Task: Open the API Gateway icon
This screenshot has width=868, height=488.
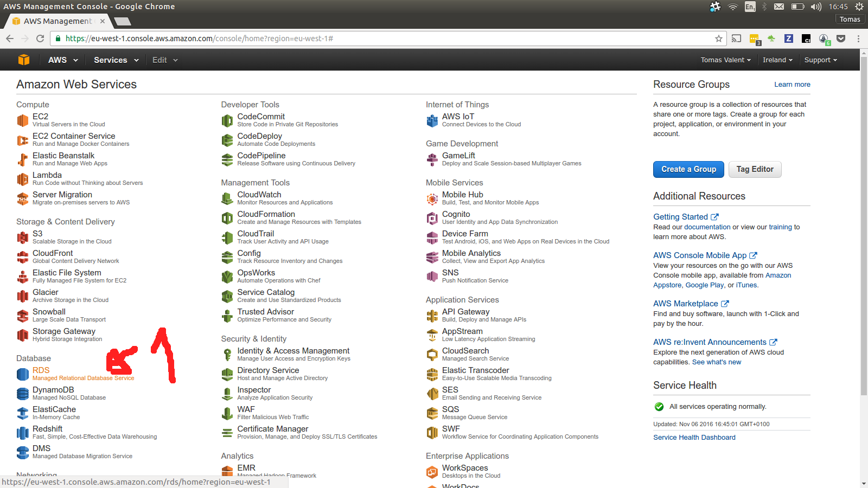Action: point(432,316)
